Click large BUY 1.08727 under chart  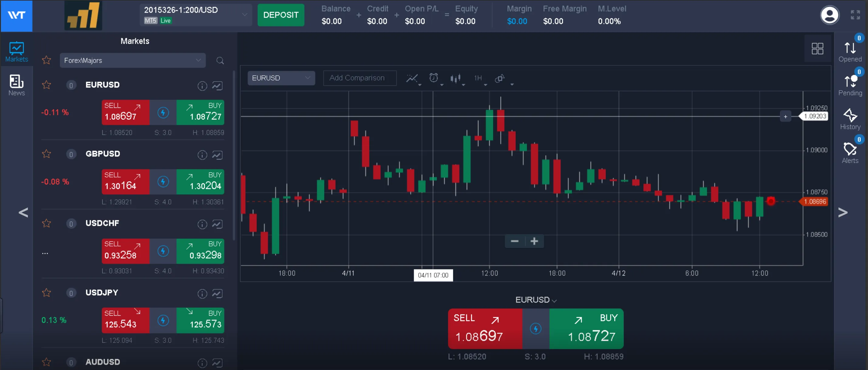586,328
